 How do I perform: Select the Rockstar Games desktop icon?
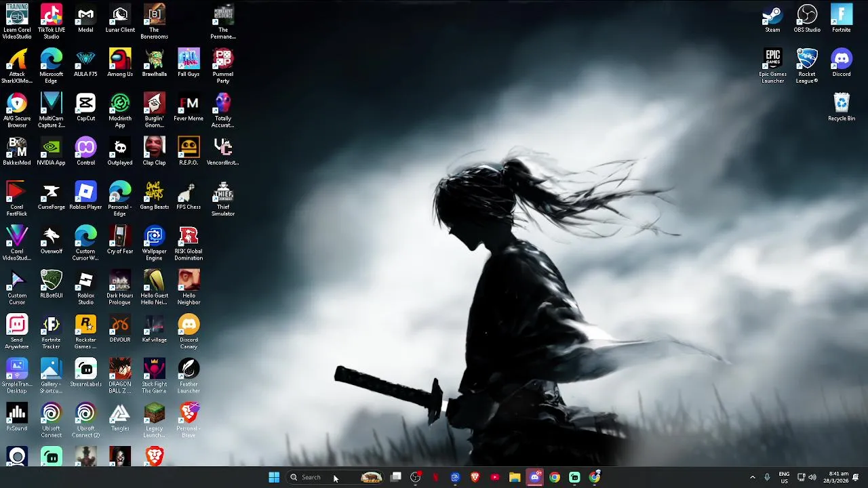point(85,331)
